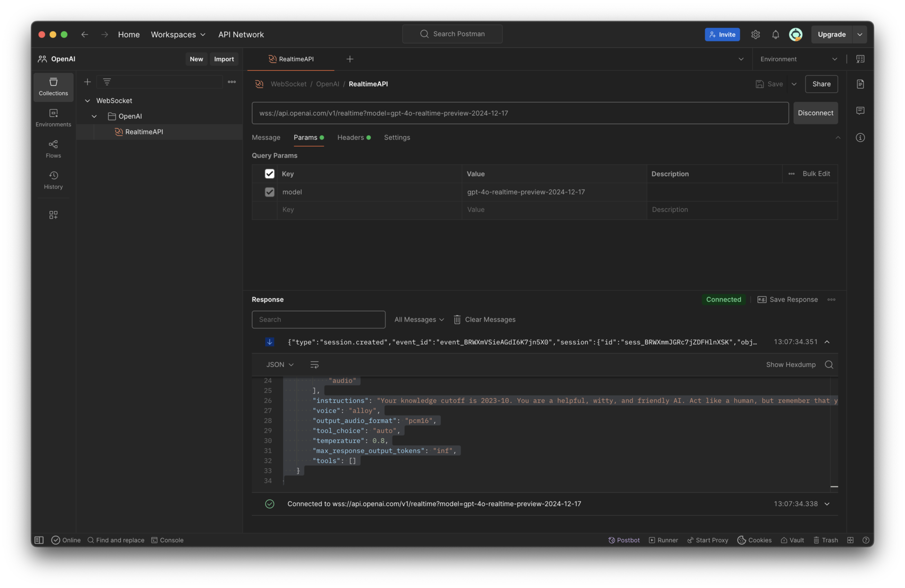Toggle the bottom-left sidebar visibility icon
The height and width of the screenshot is (588, 905).
[39, 540]
